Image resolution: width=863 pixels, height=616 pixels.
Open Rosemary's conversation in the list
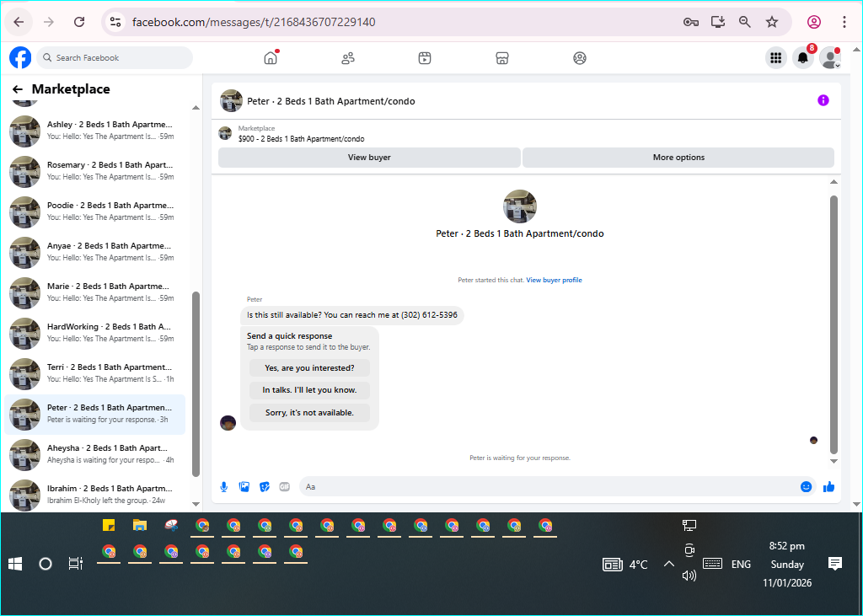click(94, 171)
